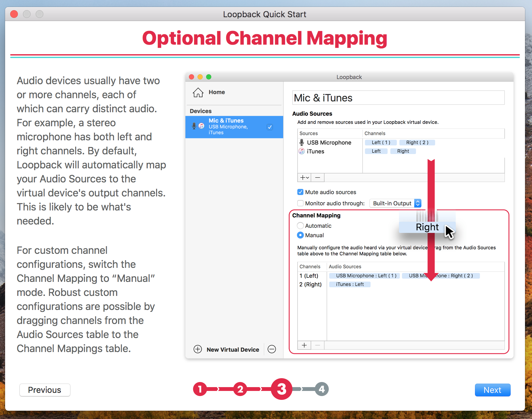Click the mapping table minus button
This screenshot has height=419, width=532.
pyautogui.click(x=318, y=345)
